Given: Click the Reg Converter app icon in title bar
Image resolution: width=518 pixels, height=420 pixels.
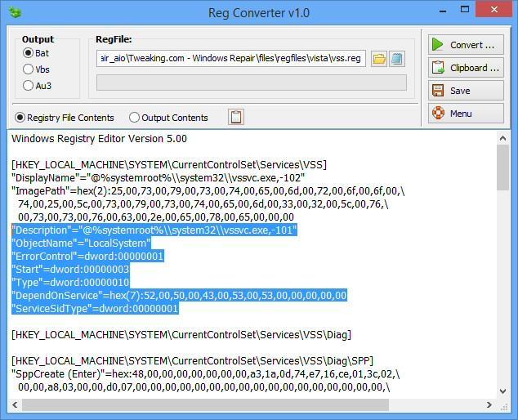Looking at the screenshot, I should point(16,13).
